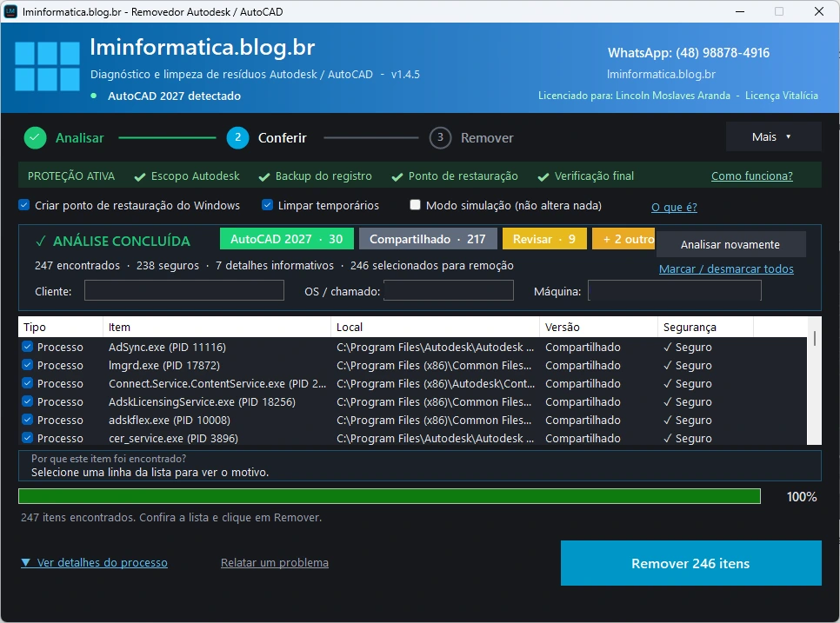Minimize the Removedor Autodesk window
840x623 pixels.
click(740, 11)
